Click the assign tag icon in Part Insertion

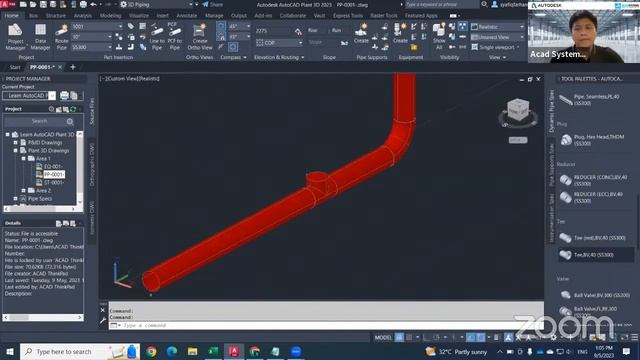(x=131, y=27)
